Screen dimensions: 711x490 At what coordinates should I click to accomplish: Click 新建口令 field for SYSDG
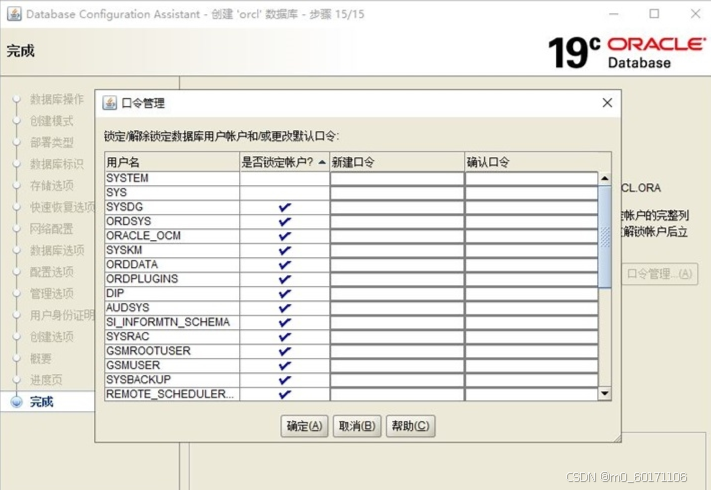pos(397,208)
